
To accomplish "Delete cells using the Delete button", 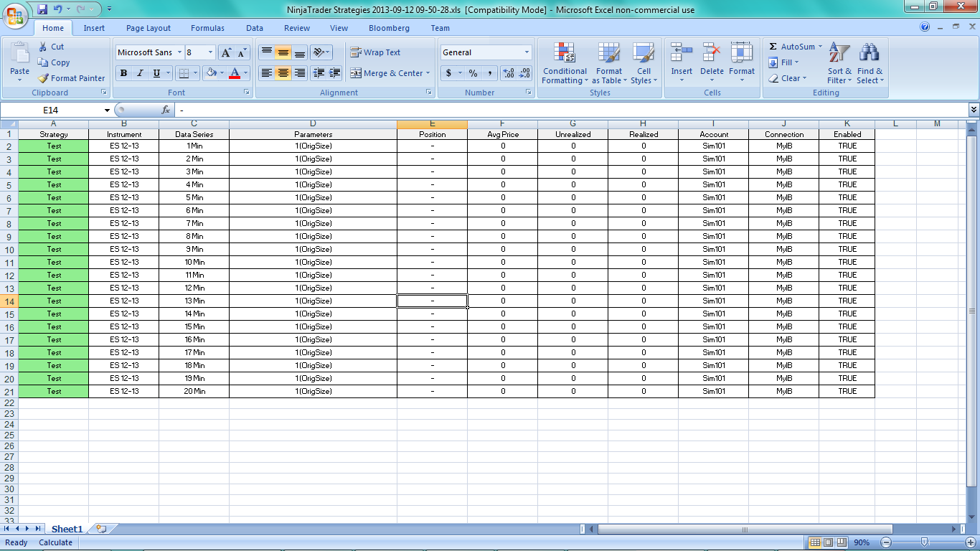I will (x=712, y=63).
